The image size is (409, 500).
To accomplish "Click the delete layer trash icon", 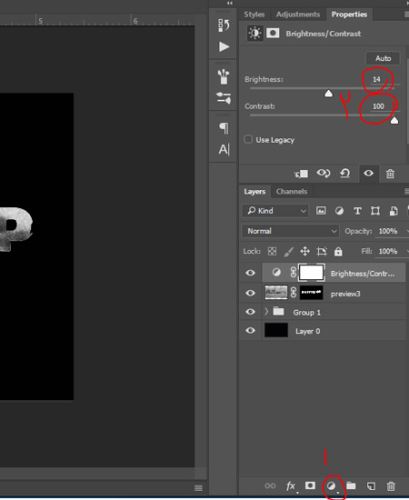I will tap(391, 486).
